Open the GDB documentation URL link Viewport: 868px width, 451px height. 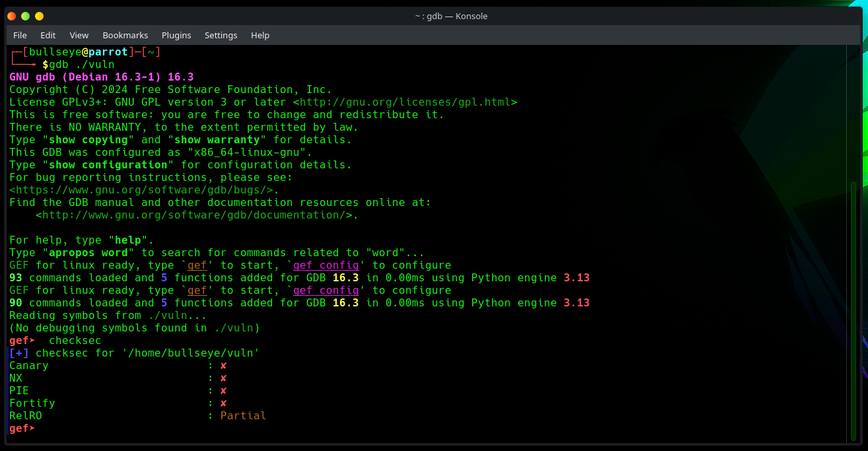(194, 215)
